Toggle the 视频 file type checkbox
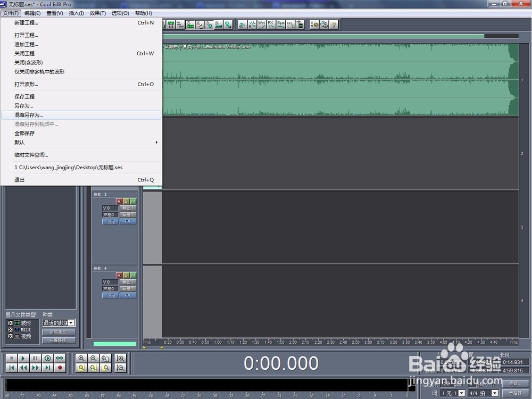 click(10, 336)
